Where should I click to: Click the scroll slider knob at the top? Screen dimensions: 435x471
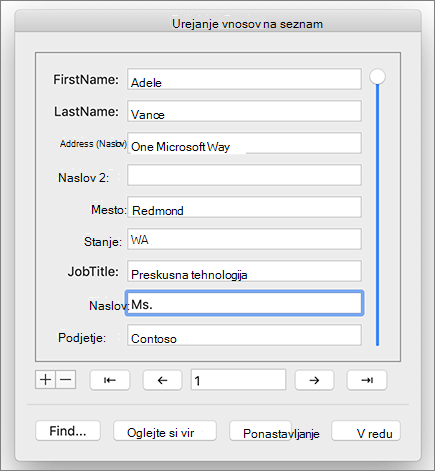tap(377, 77)
